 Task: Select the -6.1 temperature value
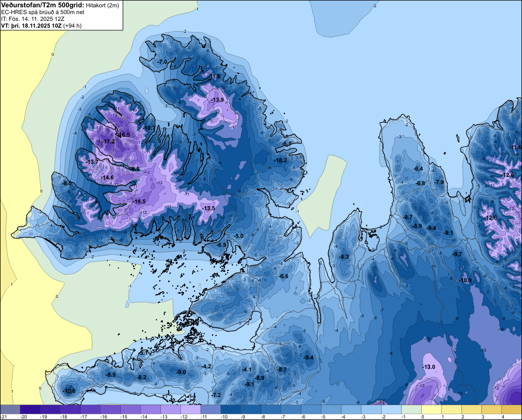(287, 144)
